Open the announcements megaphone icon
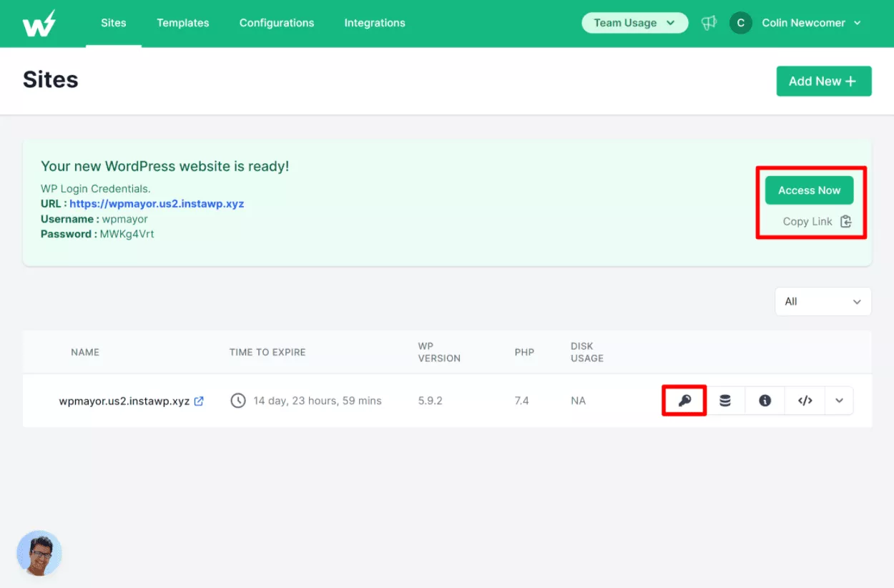This screenshot has height=588, width=894. (709, 23)
